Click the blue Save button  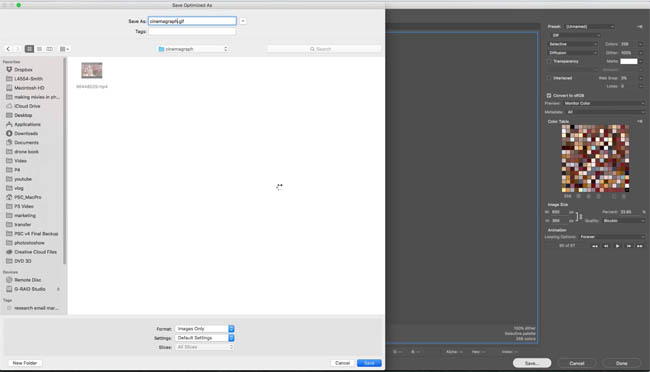[369, 363]
